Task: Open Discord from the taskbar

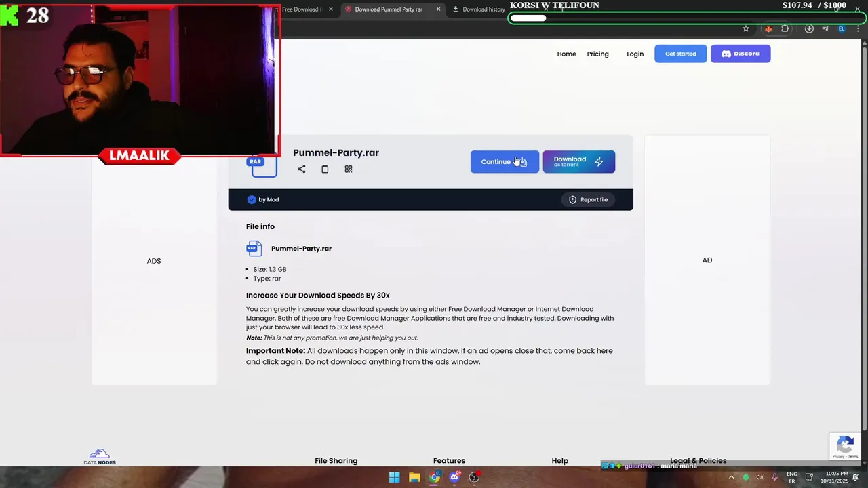Action: 454,477
